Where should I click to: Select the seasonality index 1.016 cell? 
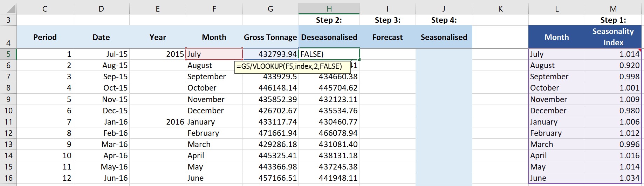point(613,155)
